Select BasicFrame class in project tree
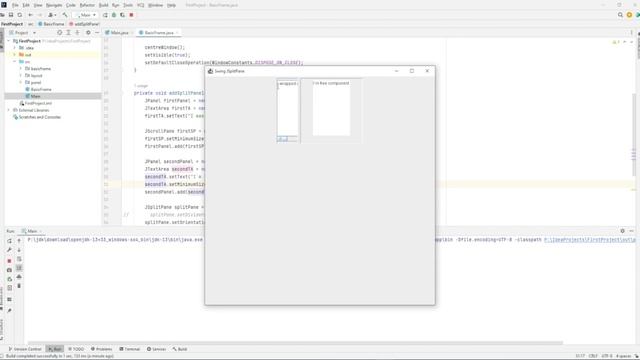Viewport: 640px width, 360px height. [x=38, y=89]
